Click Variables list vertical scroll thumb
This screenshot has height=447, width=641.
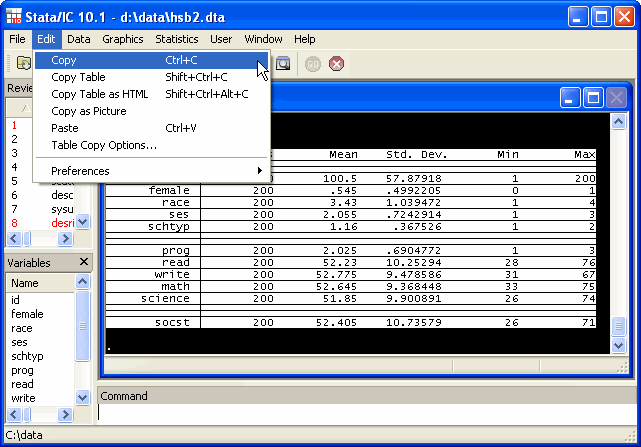pos(83,326)
